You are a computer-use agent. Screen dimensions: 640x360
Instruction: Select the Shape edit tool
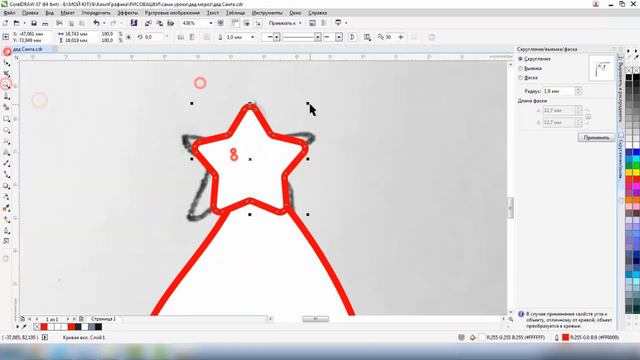7,63
